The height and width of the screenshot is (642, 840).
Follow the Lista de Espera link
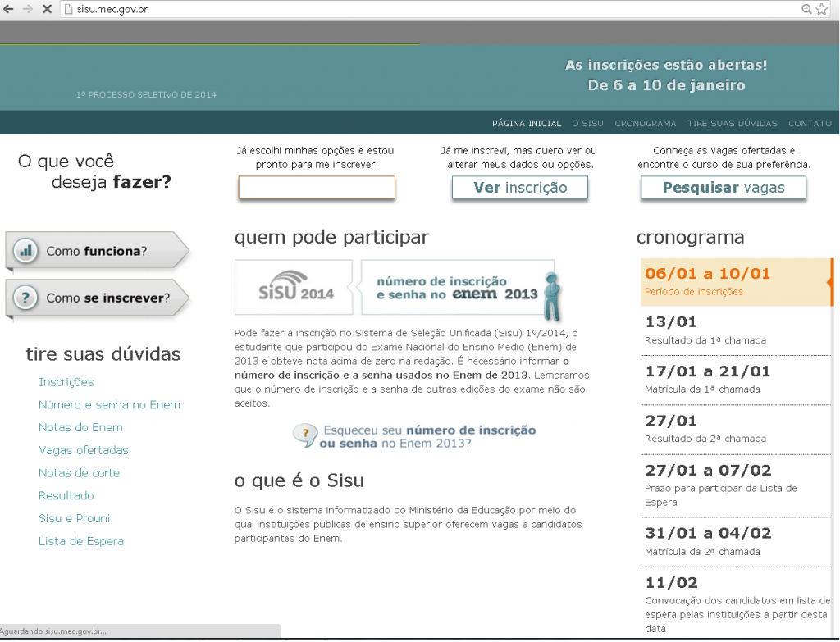click(81, 541)
